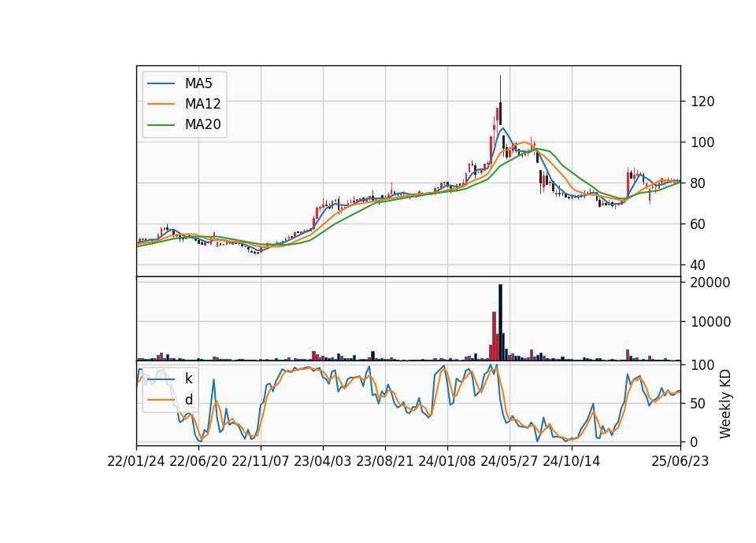Click the 22/01/24 date tick label
Image resolution: width=756 pixels, height=543 pixels.
[136, 461]
